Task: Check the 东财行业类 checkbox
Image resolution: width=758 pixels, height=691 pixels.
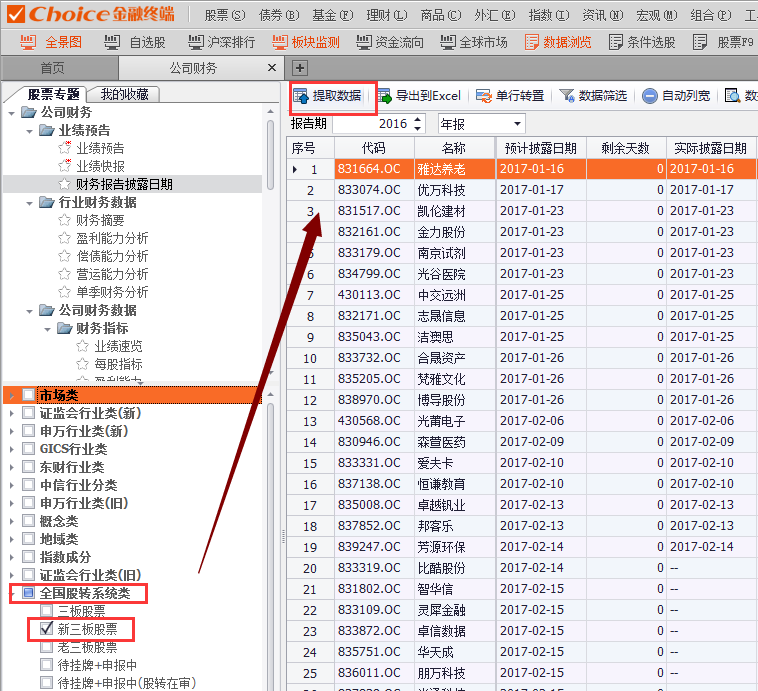Action: click(29, 467)
